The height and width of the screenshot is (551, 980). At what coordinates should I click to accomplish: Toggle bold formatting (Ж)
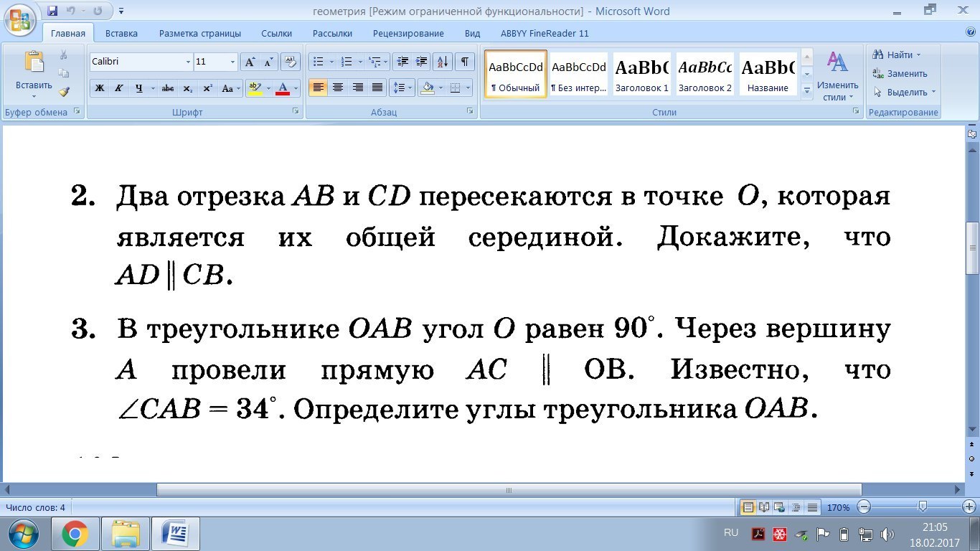click(x=100, y=88)
